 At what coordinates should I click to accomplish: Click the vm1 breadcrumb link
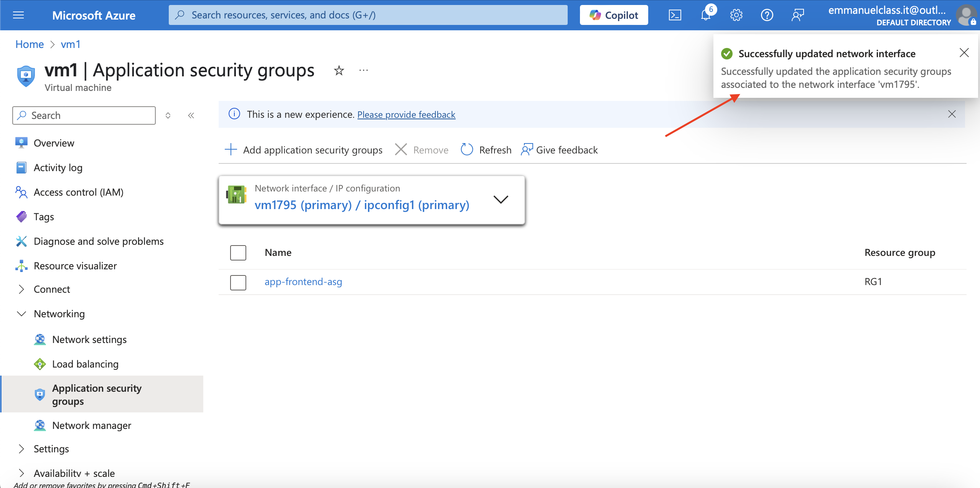[71, 44]
